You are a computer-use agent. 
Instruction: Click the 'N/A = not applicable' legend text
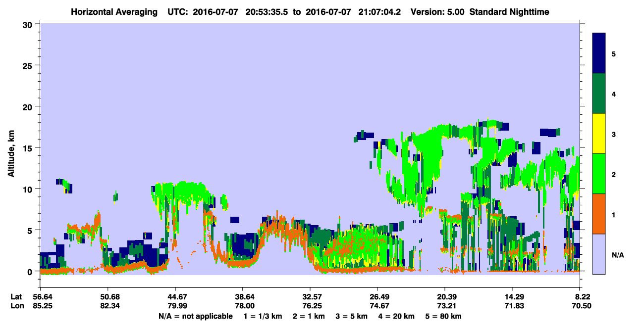(x=195, y=316)
